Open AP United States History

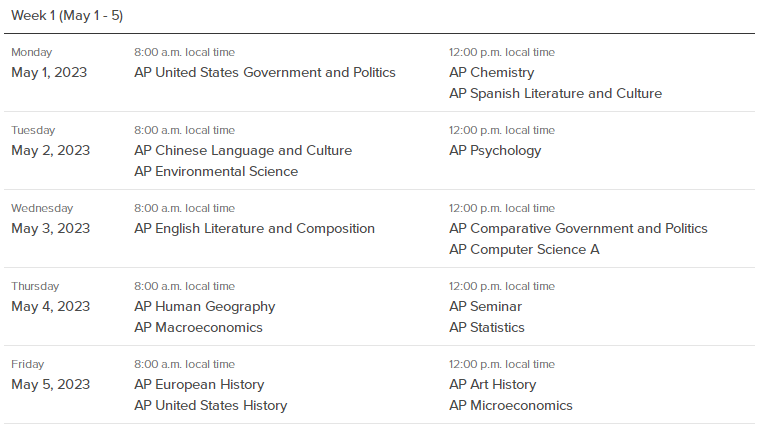(210, 405)
